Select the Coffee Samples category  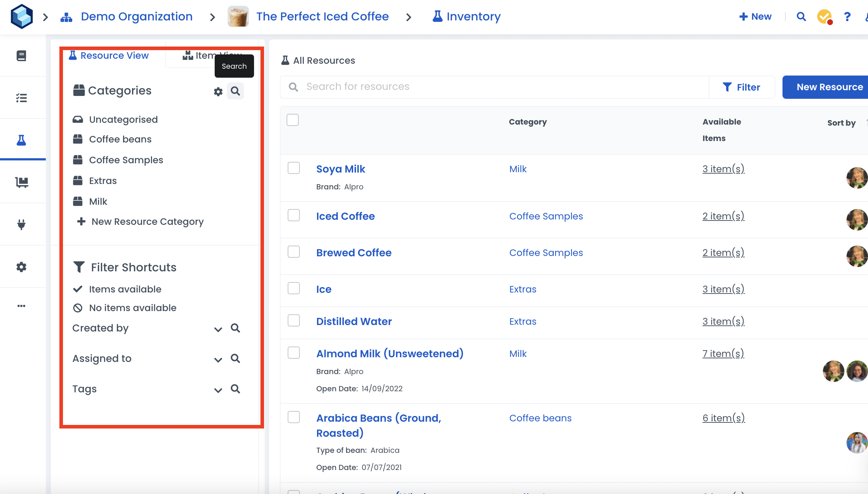tap(126, 160)
